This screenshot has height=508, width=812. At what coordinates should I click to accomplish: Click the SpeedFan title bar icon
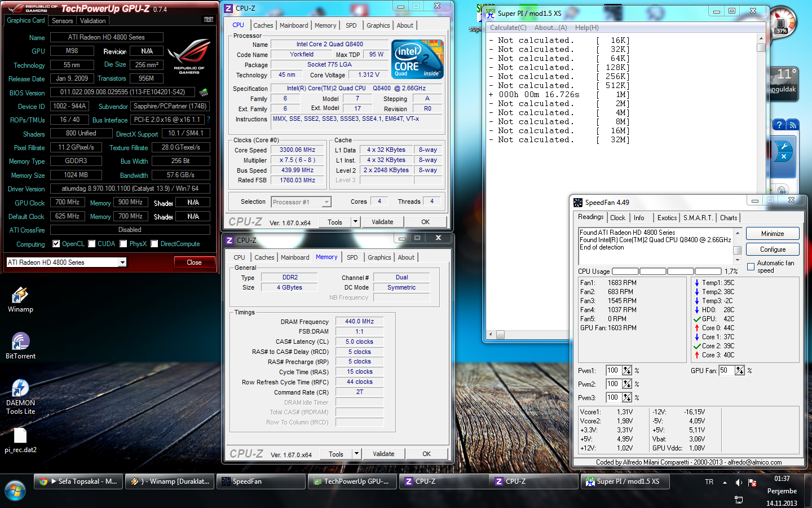(578, 202)
